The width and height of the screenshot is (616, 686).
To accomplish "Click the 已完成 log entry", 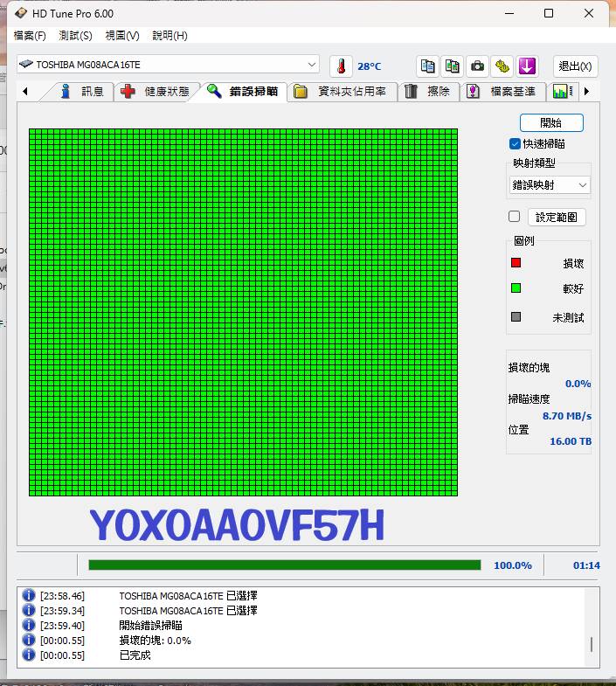I will pos(135,655).
